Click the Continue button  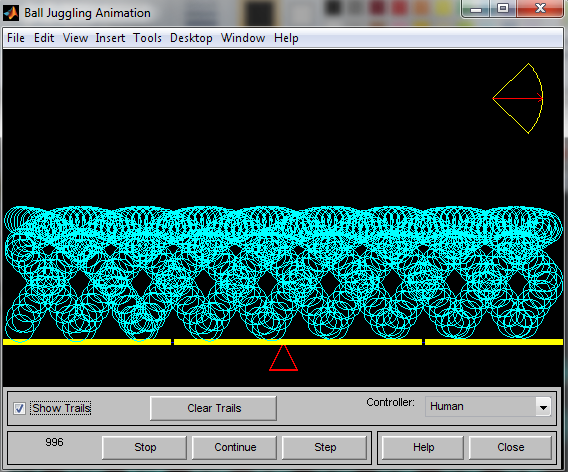tap(235, 447)
